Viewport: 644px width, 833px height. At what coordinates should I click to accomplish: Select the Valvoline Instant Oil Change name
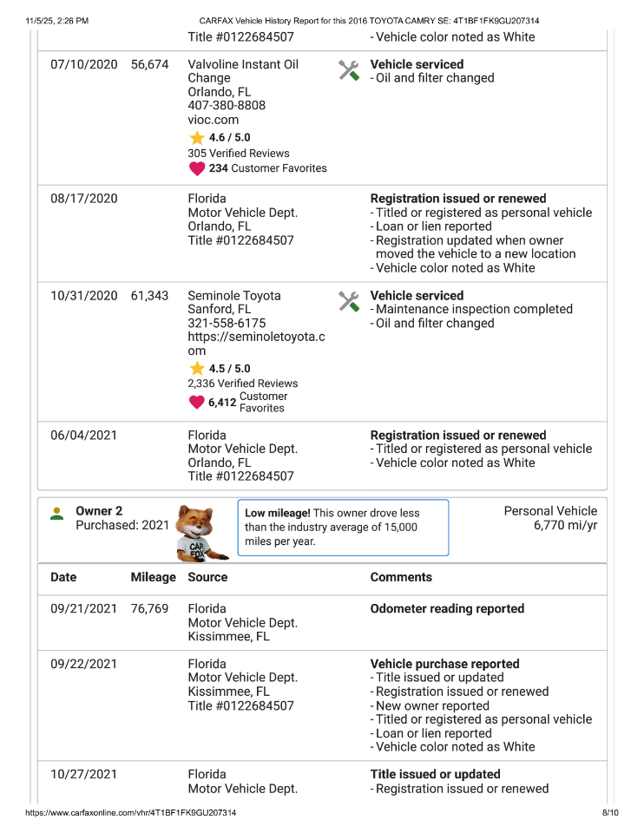click(x=242, y=71)
